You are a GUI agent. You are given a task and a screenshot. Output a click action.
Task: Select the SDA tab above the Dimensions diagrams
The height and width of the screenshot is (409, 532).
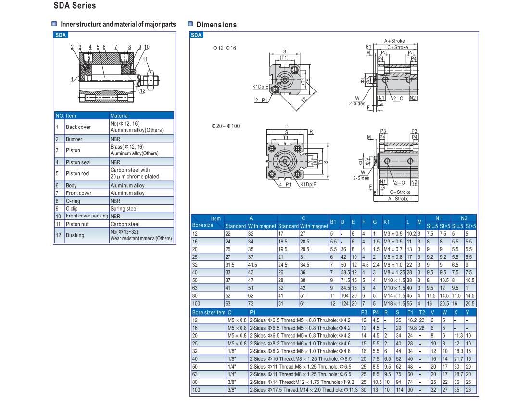[195, 35]
